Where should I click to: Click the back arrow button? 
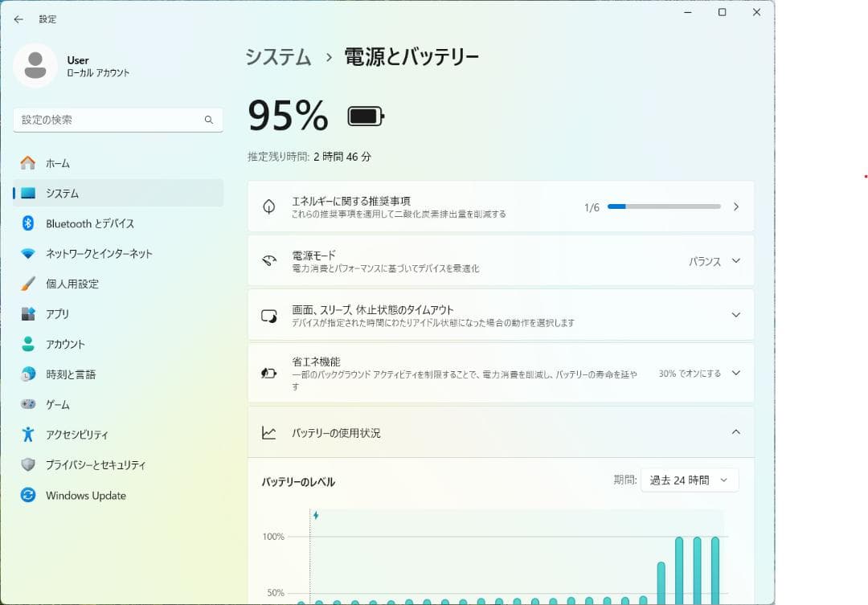(x=18, y=18)
